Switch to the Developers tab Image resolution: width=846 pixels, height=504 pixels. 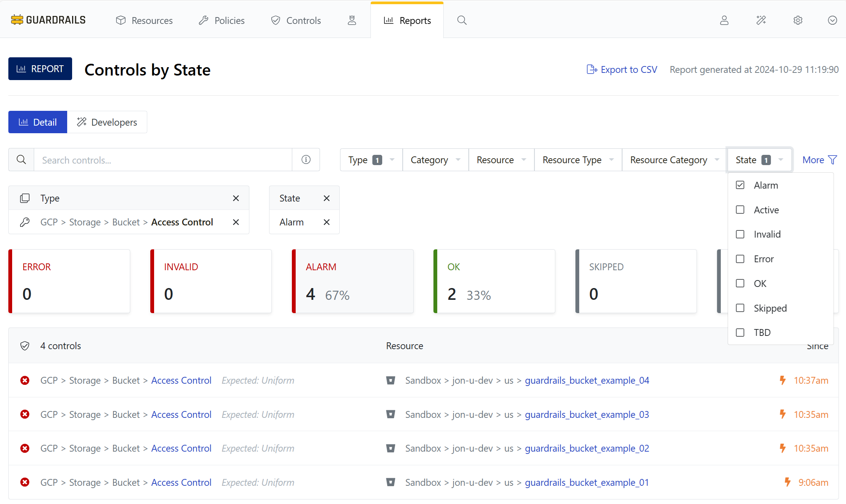(x=107, y=122)
